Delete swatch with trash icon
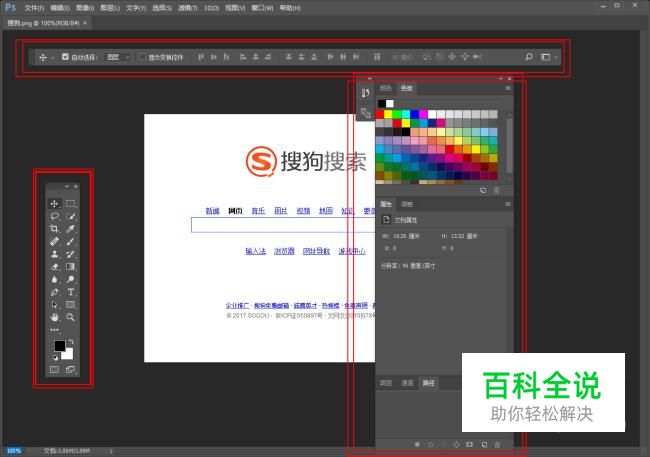Screen dimensions: 650x457 tap(497, 190)
